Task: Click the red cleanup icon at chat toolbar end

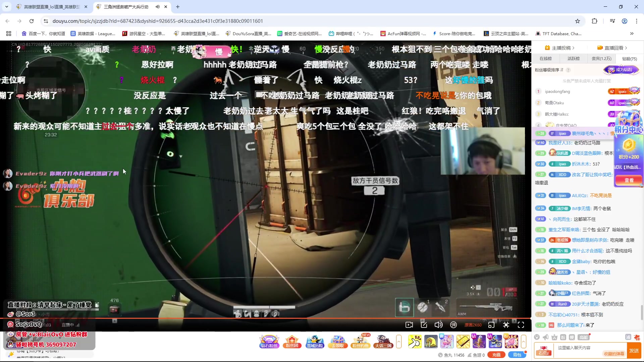Action: pos(637,337)
